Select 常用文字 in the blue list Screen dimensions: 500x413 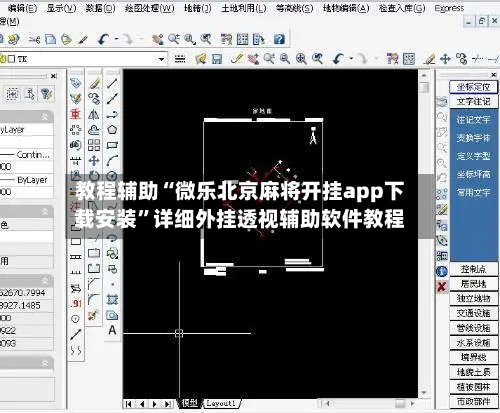click(x=473, y=192)
